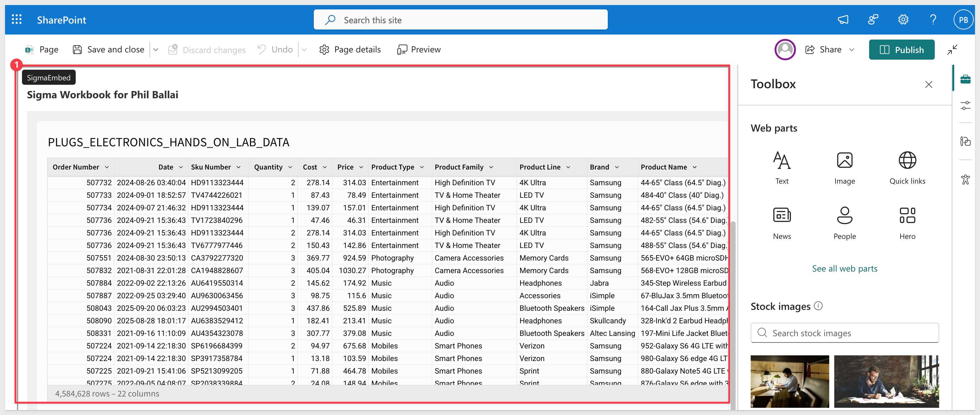Open the Quantity column dropdown
This screenshot has width=980, height=415.
pyautogui.click(x=290, y=167)
